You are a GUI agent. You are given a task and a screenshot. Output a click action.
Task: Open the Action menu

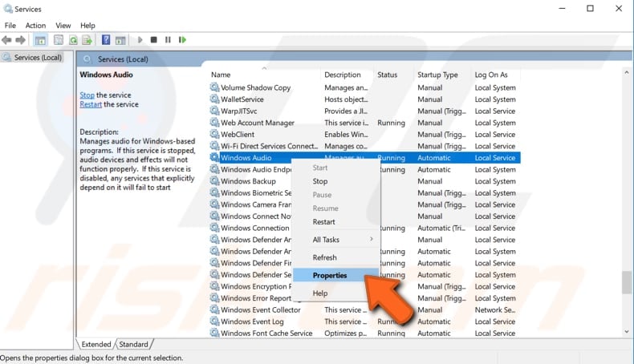coord(35,26)
